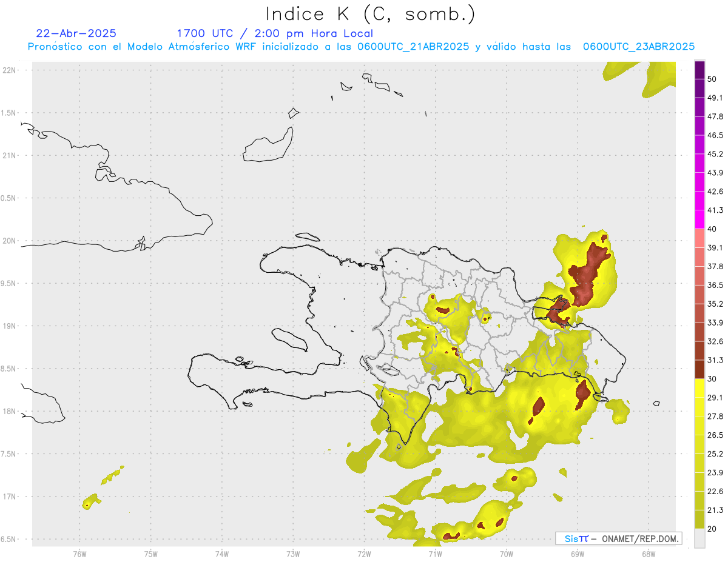Click the colorbar value '50'

[712, 79]
